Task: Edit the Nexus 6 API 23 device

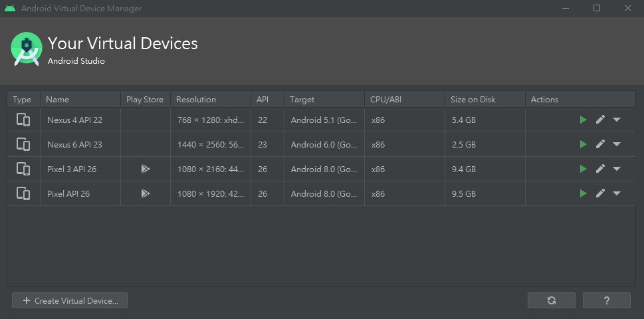Action: click(600, 144)
